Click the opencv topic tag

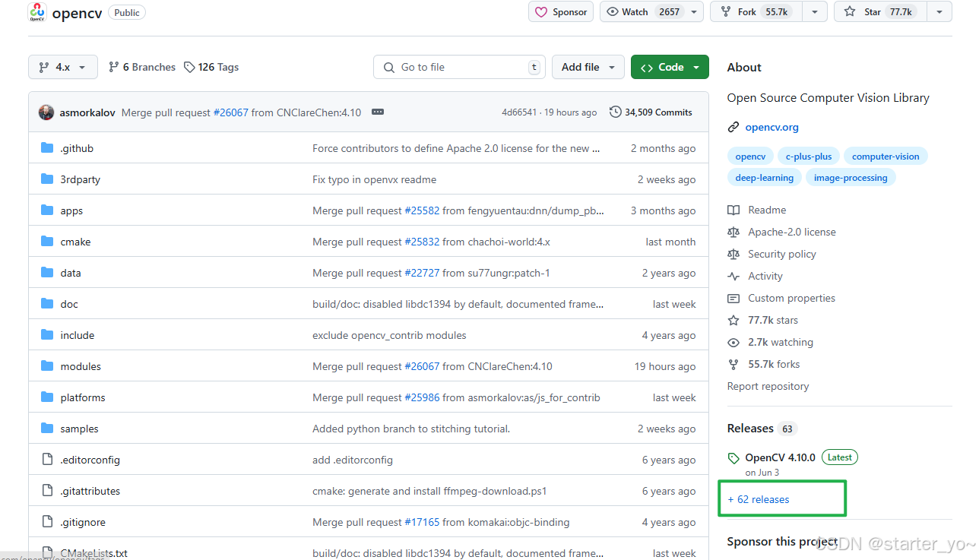(x=750, y=157)
